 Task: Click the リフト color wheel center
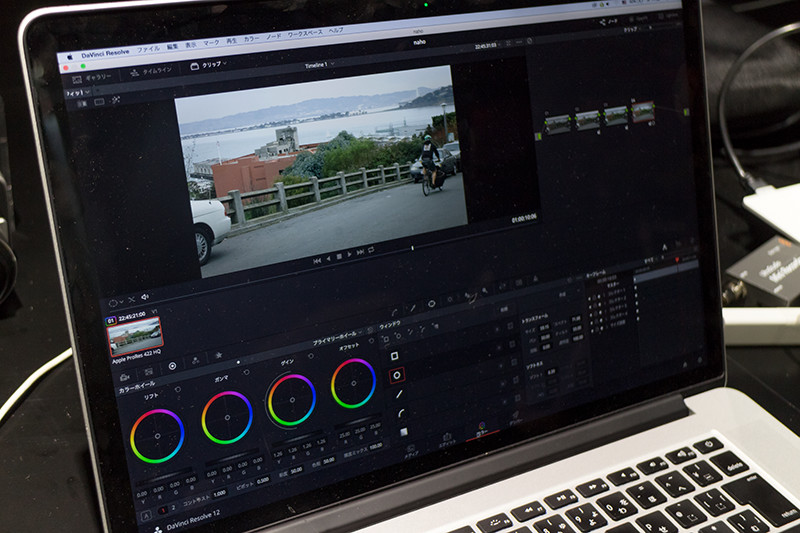[x=157, y=436]
